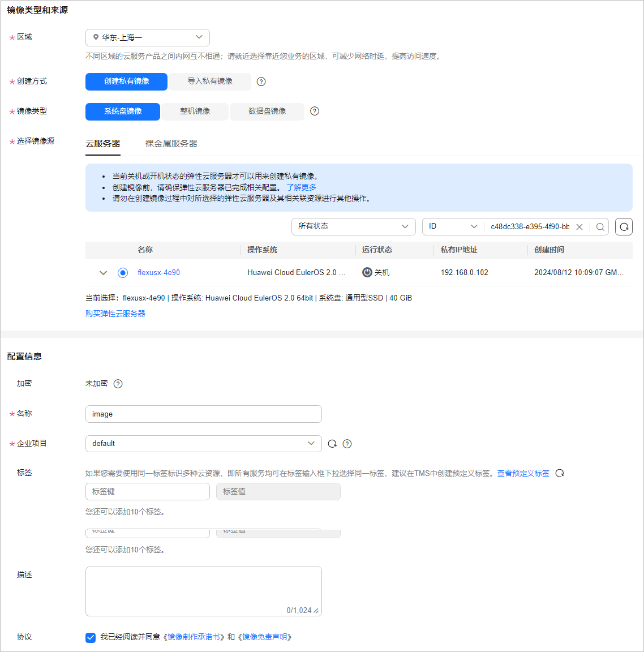Screen dimensions: 644x652
Task: Click the 0/1,024 character counter
Action: (299, 611)
